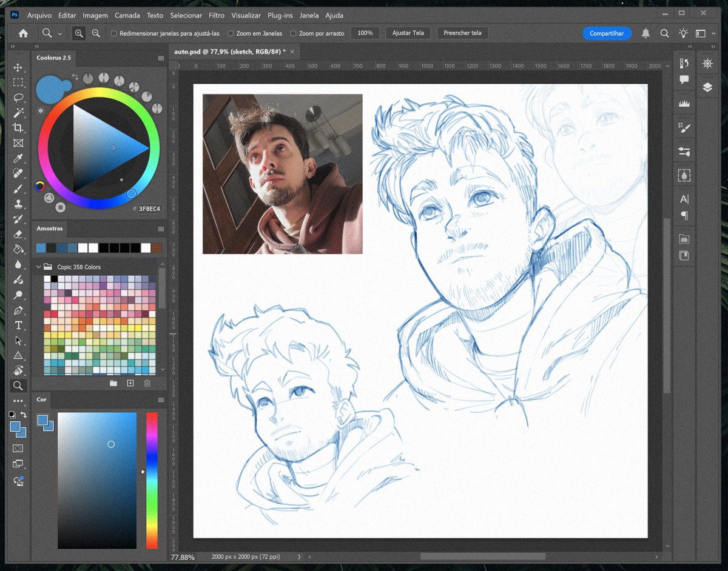The width and height of the screenshot is (728, 571).
Task: Open the Plug-ins menu
Action: point(280,15)
